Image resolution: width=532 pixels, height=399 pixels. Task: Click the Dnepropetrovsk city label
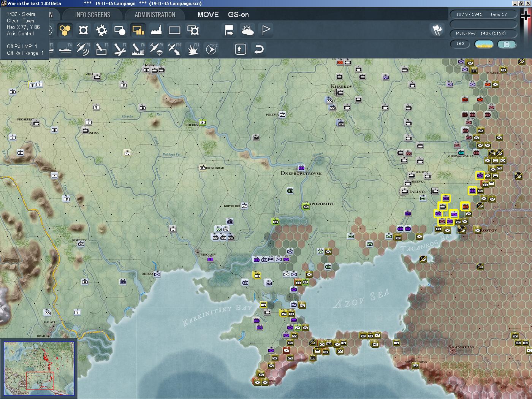(x=301, y=173)
